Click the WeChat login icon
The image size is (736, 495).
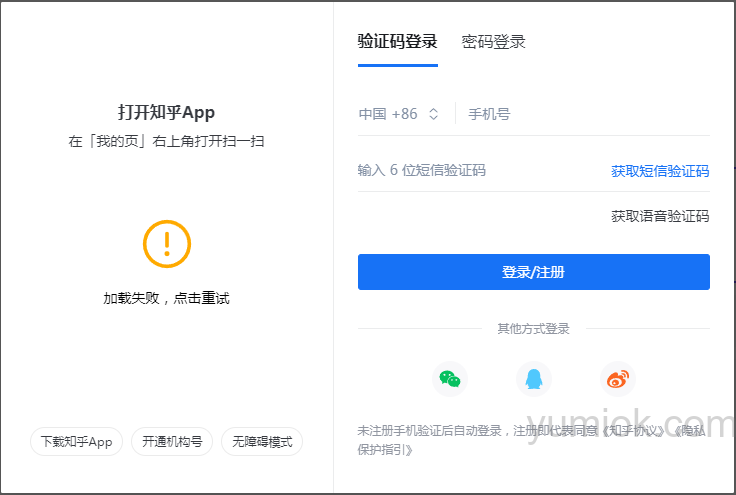click(x=450, y=379)
